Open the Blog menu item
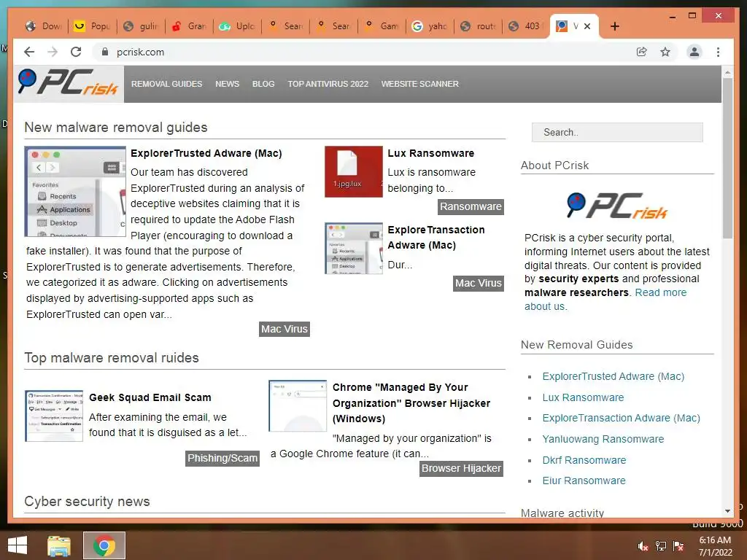The width and height of the screenshot is (747, 560). tap(263, 84)
